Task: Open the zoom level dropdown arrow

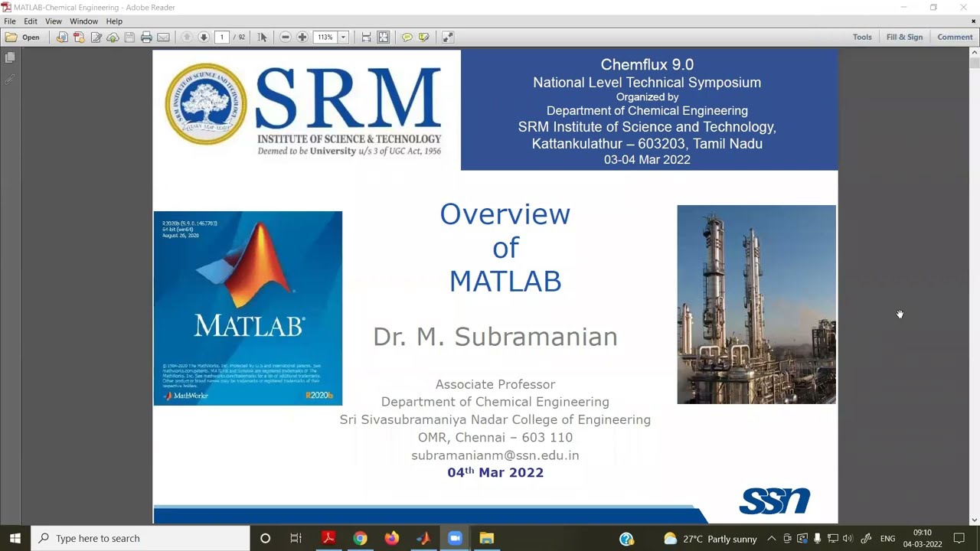Action: (343, 37)
